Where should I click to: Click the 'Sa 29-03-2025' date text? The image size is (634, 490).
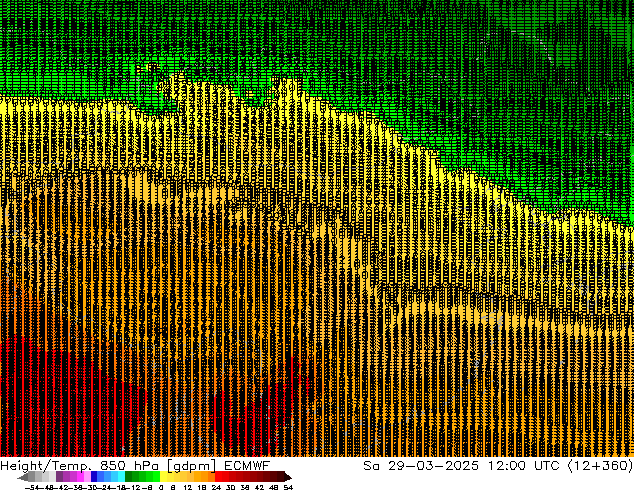pos(421,466)
